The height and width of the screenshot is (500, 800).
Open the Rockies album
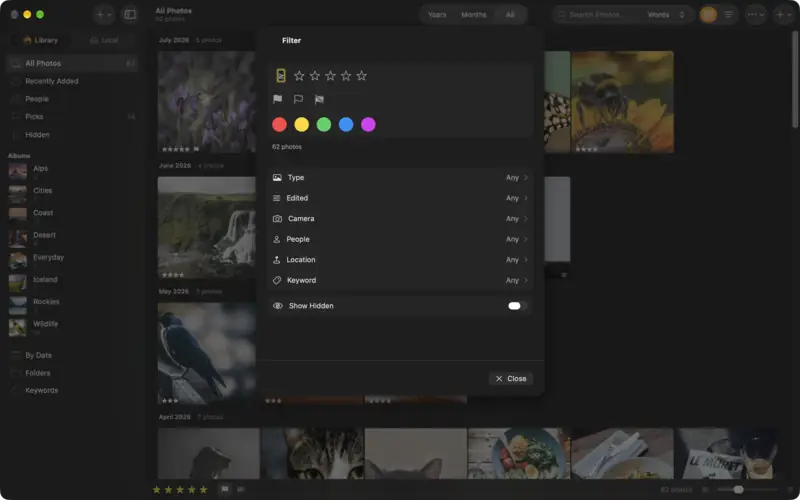72,305
